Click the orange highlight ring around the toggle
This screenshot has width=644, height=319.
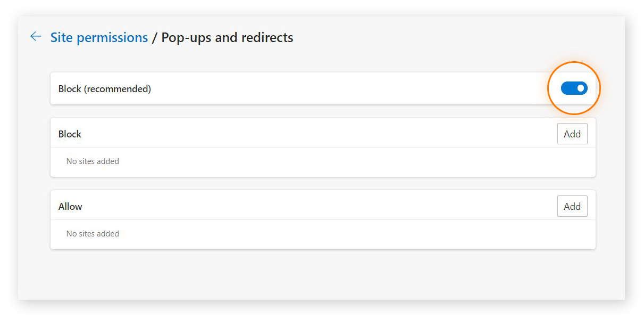coord(574,63)
